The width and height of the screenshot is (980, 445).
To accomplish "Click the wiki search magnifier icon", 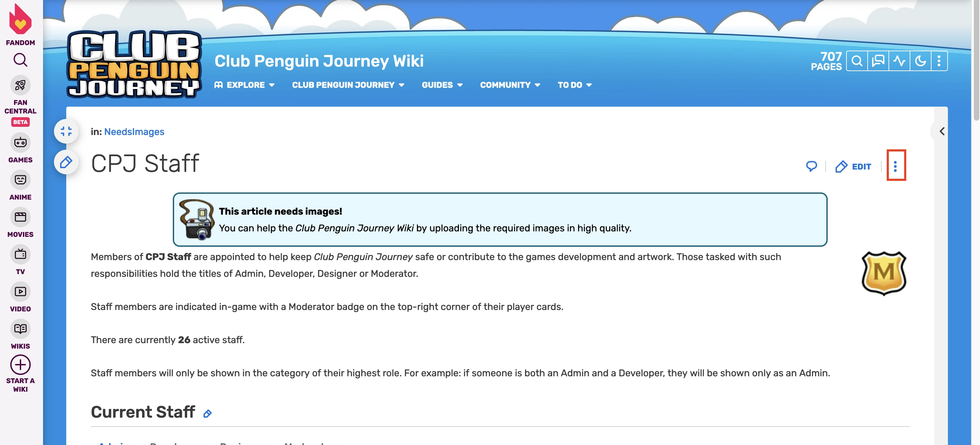I will (857, 61).
